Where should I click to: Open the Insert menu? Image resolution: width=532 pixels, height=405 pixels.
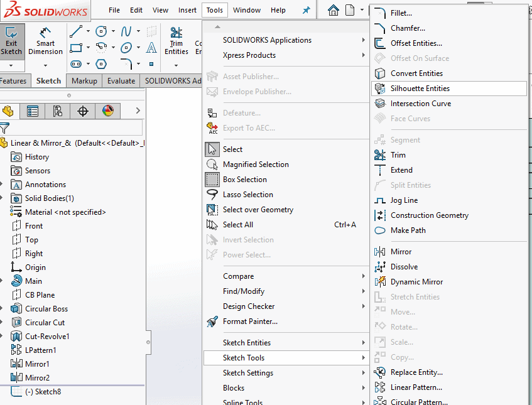(x=187, y=10)
